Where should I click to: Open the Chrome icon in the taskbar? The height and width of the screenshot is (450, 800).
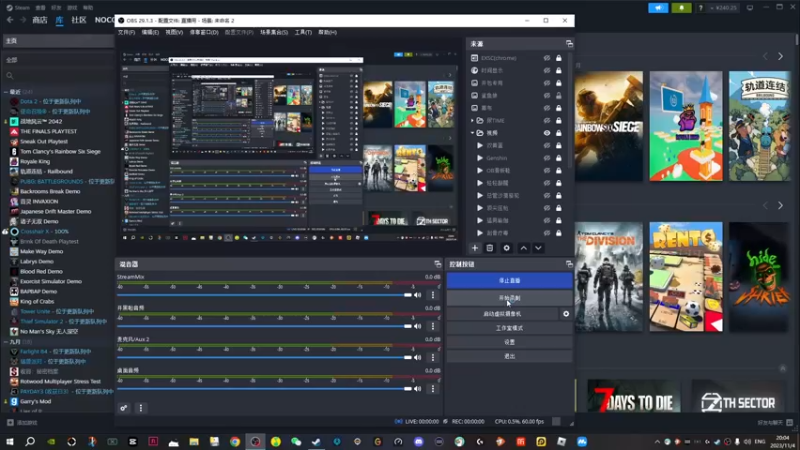click(235, 442)
